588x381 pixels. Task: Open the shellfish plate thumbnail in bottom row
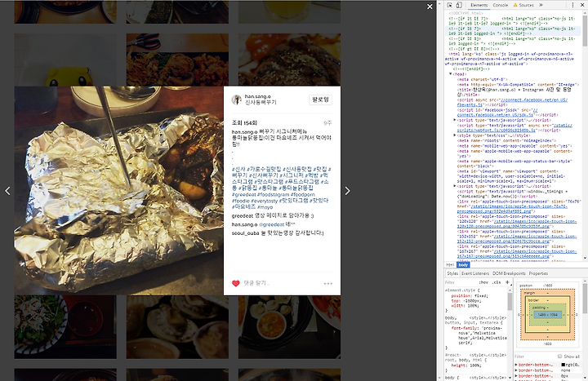[177, 327]
